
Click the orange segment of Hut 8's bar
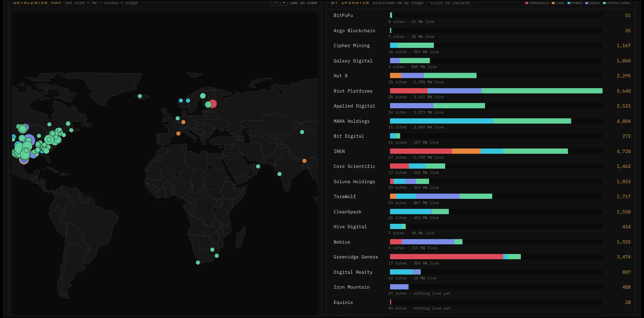(x=396, y=76)
